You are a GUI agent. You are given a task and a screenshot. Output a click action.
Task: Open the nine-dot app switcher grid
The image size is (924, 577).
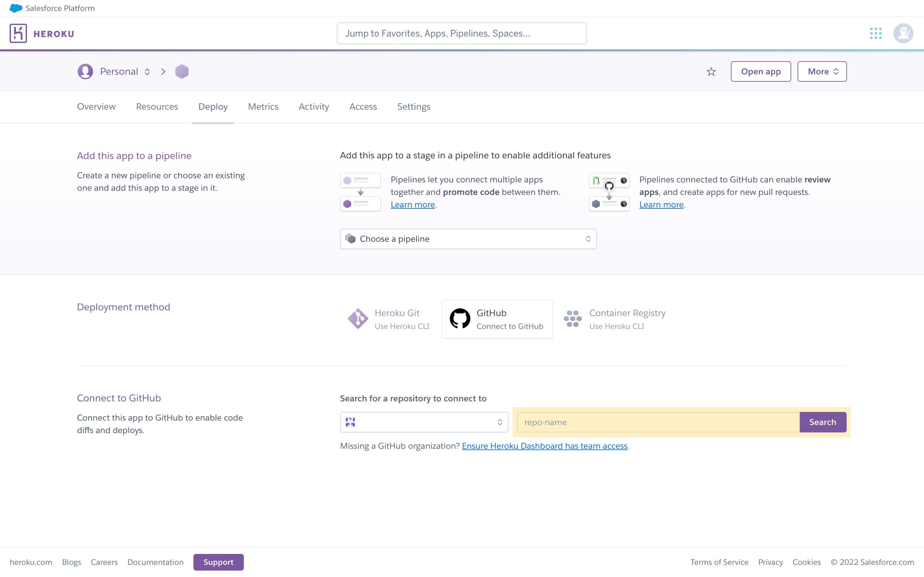[x=876, y=33]
